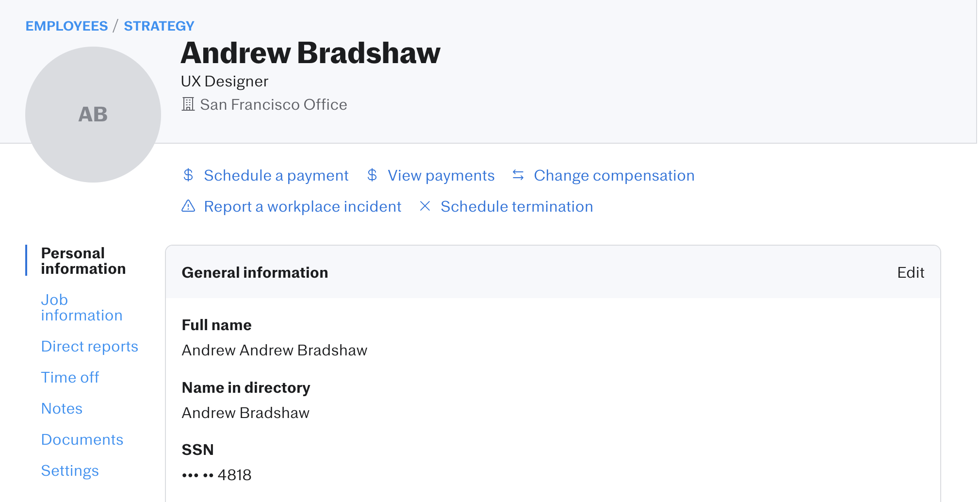Open View payments

pos(441,175)
